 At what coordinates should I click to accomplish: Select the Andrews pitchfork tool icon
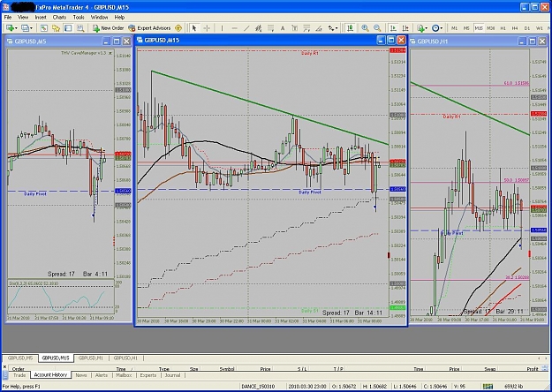point(271,28)
